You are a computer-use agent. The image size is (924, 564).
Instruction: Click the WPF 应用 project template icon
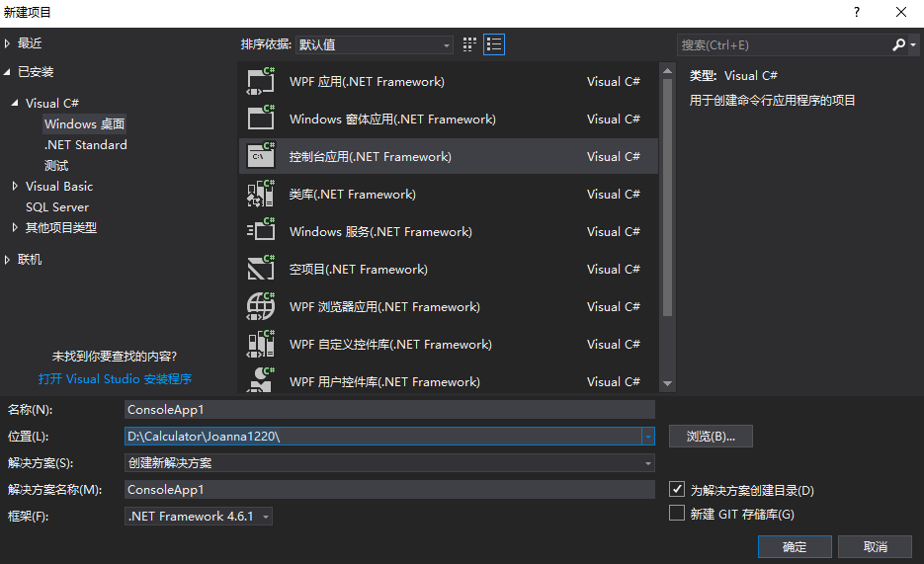[261, 81]
